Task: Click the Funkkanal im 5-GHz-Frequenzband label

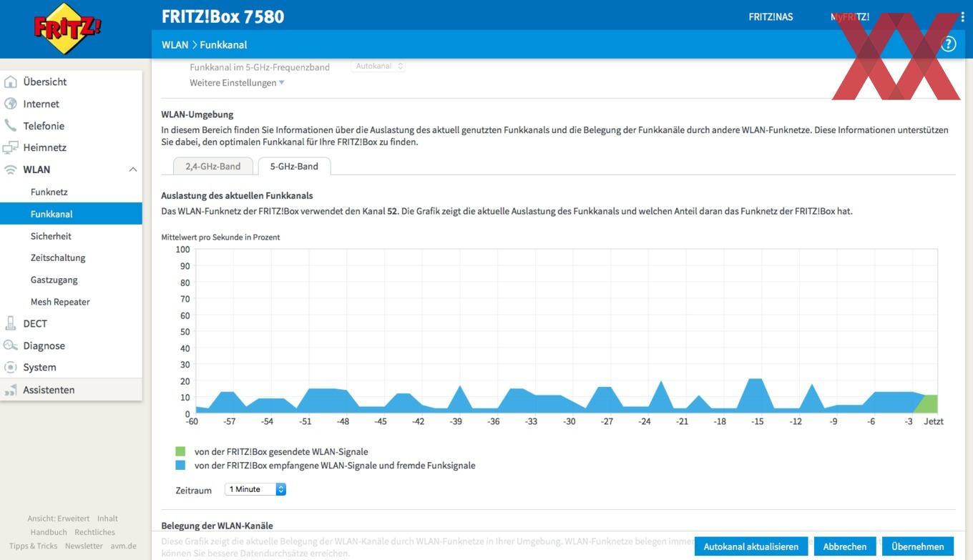Action: (260, 67)
